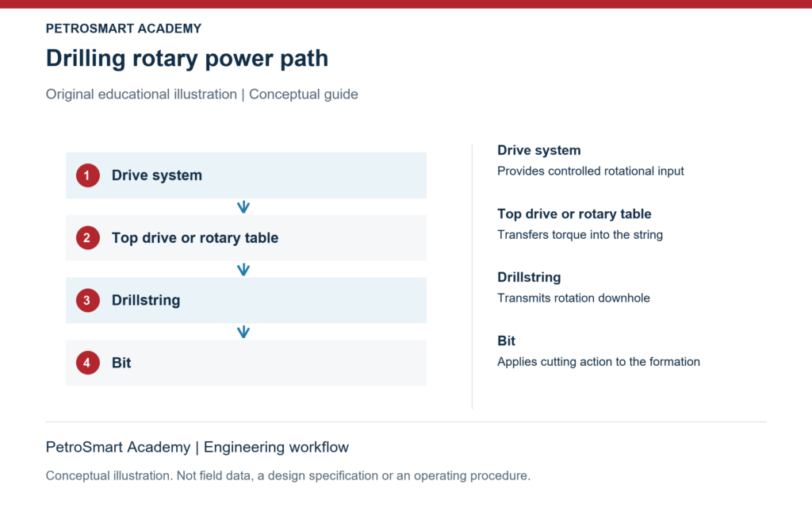Select the red number 4 badge
This screenshot has width=812, height=508.
(87, 363)
